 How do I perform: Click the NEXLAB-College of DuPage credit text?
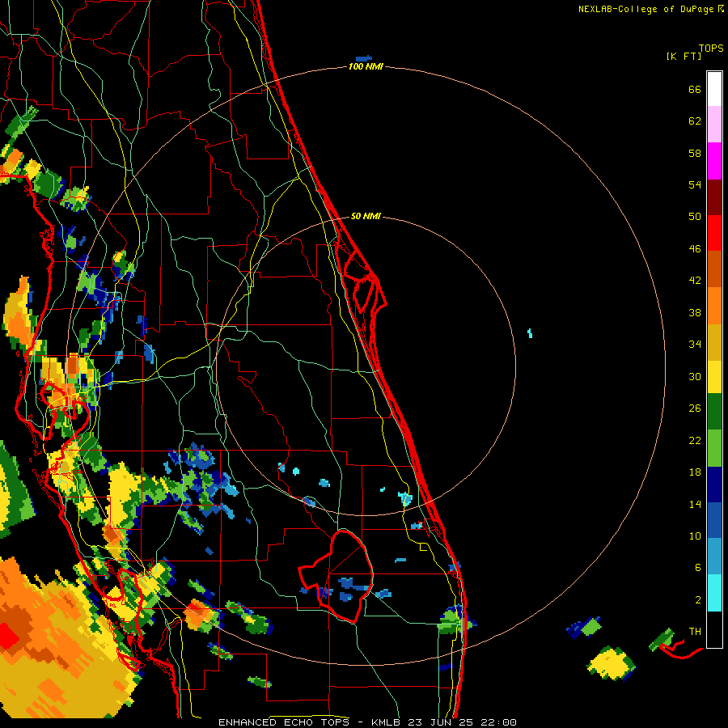pos(651,9)
